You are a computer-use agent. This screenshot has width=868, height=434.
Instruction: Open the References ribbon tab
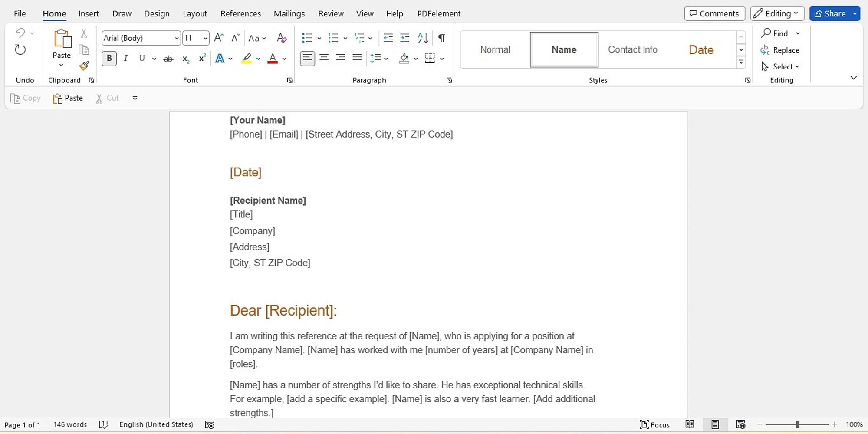[240, 13]
